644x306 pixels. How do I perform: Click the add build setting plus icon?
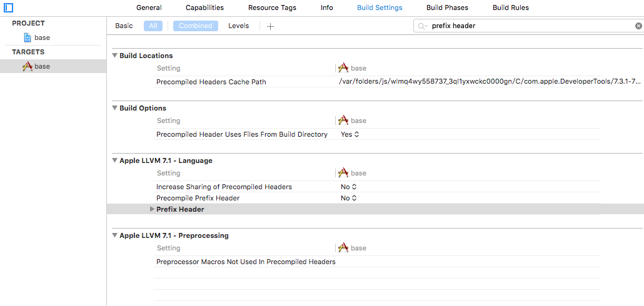coord(270,26)
